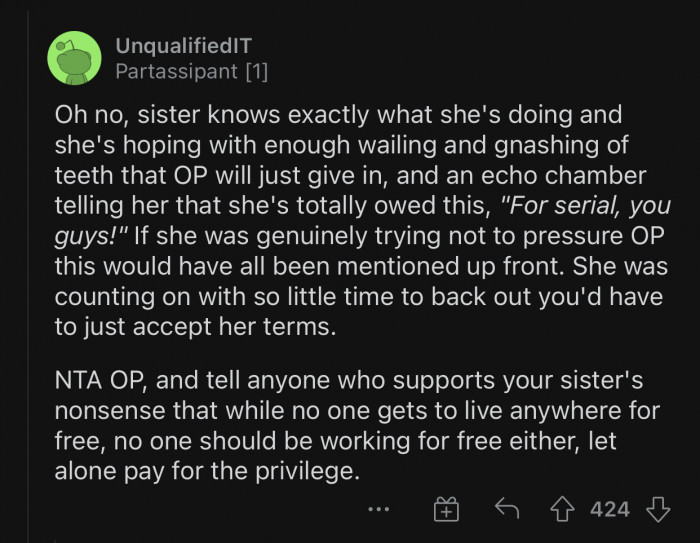Select the paragraph starting "Oh no, sister knows"
Image resolution: width=700 pixels, height=543 pixels.
click(x=362, y=221)
